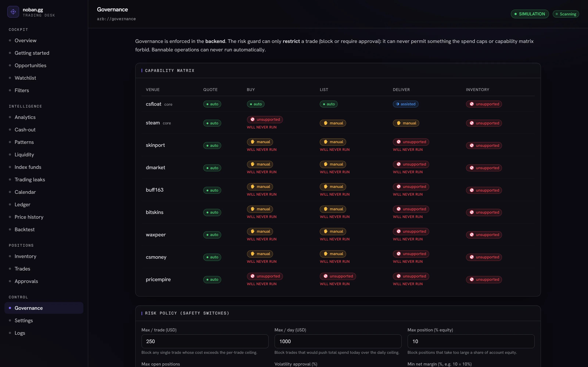Go to Settings in Control section
The width and height of the screenshot is (588, 367).
click(24, 321)
